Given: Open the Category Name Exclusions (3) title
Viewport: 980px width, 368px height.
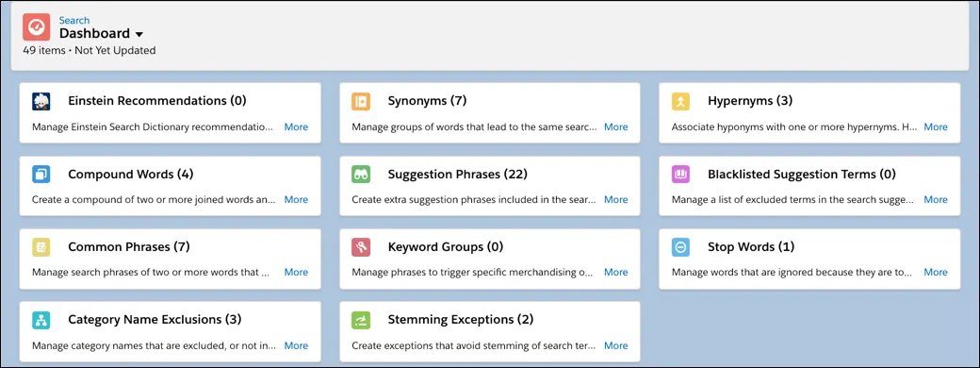Looking at the screenshot, I should [x=155, y=320].
